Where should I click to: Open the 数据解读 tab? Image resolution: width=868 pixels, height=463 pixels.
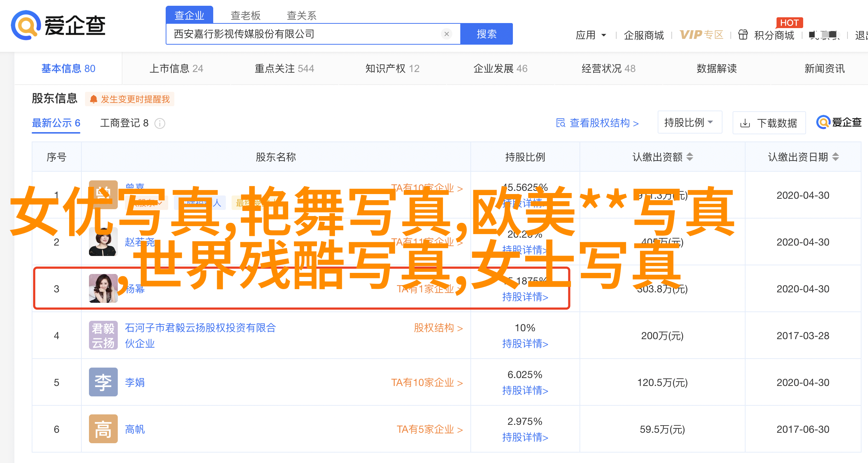[717, 68]
